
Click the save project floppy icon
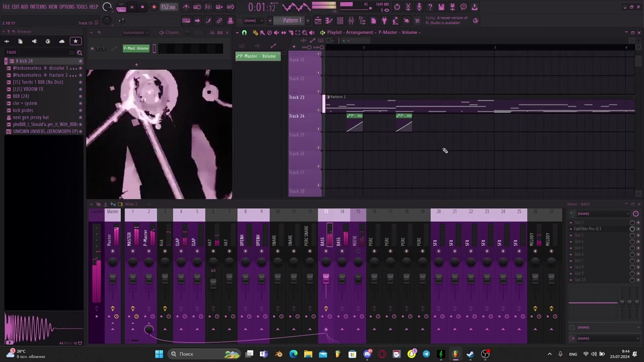pyautogui.click(x=441, y=7)
